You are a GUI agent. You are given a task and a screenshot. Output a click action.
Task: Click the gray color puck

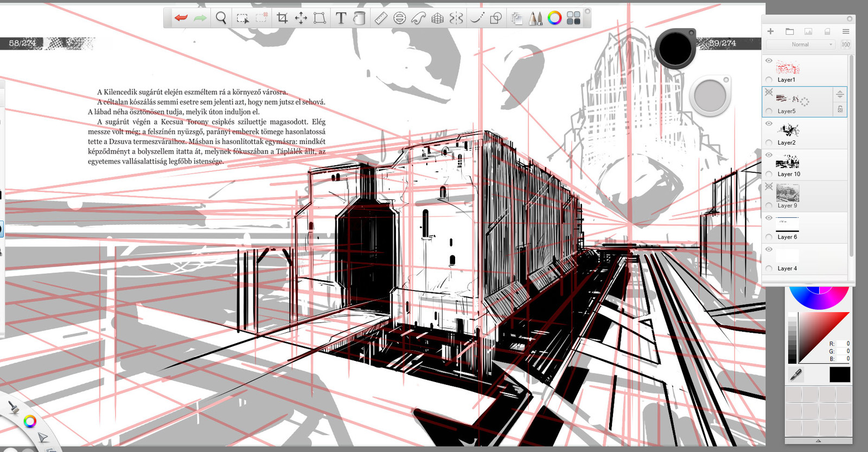(710, 96)
